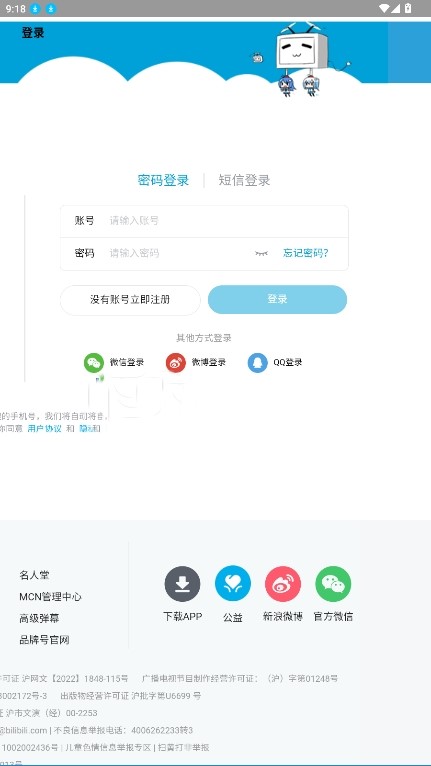Switch to 短信登录 tab
This screenshot has height=766, width=431.
tap(244, 180)
